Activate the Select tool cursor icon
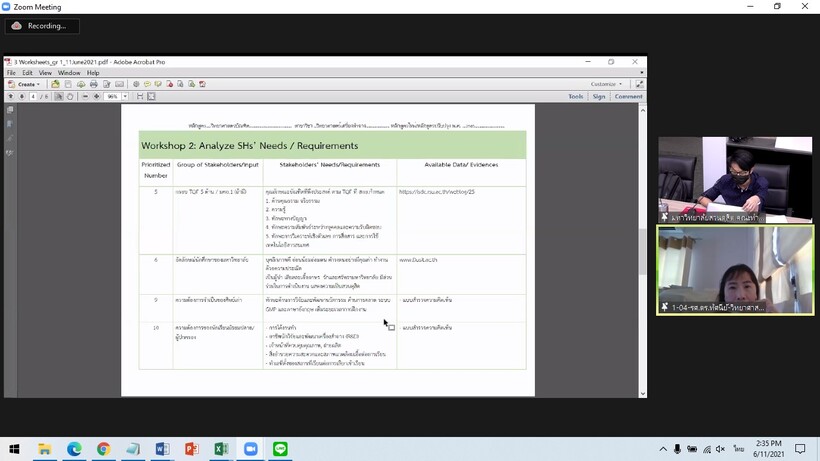The width and height of the screenshot is (820, 461). [59, 97]
